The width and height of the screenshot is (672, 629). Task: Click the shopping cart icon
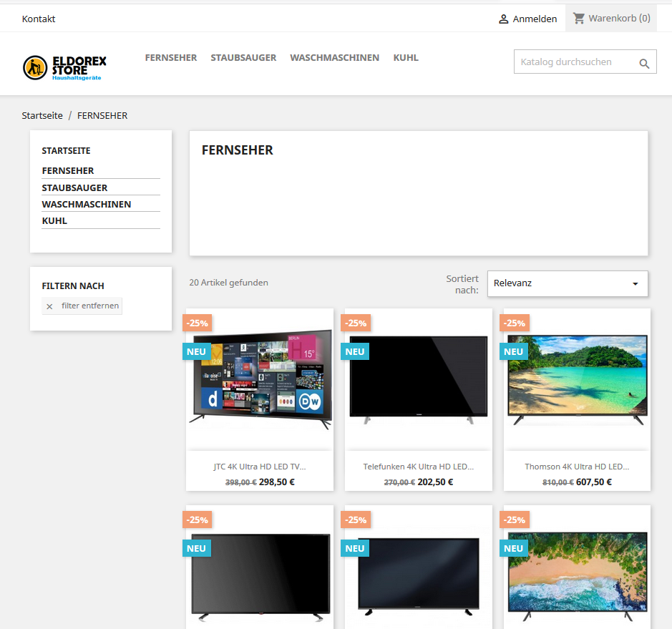[x=579, y=18]
